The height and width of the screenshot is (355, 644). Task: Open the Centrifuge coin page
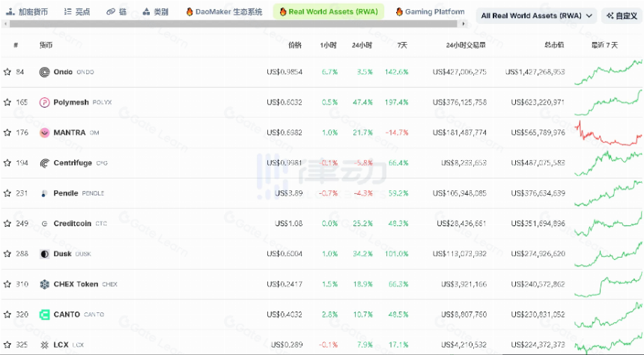73,163
